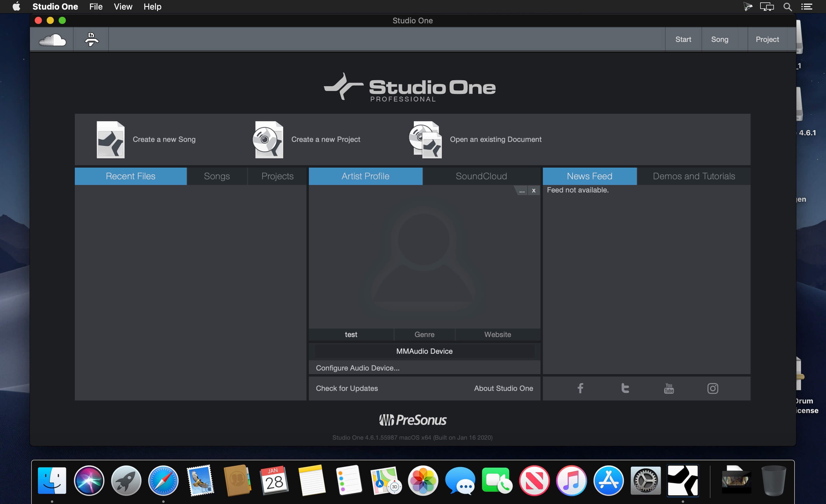Open the Trash in the Dock
Screen dimensions: 826x504
774,481
